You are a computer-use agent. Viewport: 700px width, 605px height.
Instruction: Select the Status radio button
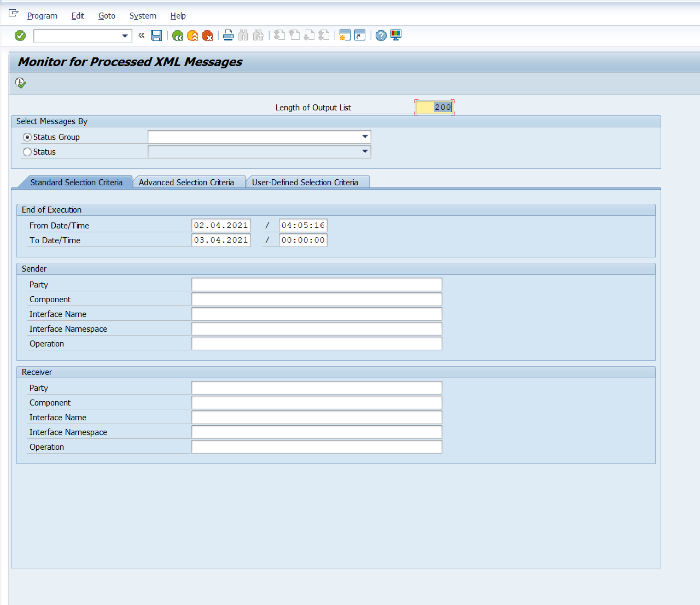(x=27, y=152)
